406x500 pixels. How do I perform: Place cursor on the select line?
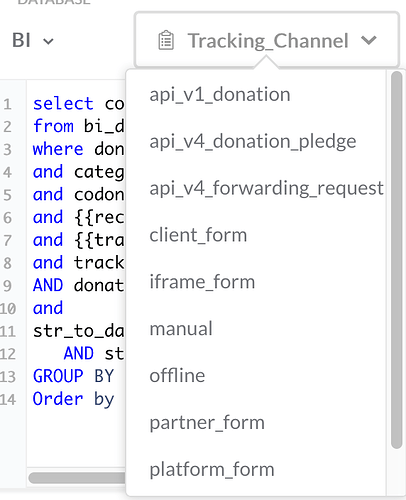(78, 104)
